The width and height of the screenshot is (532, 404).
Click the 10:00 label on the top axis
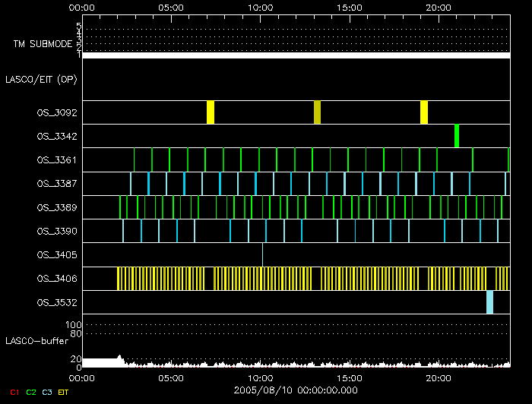click(x=261, y=7)
